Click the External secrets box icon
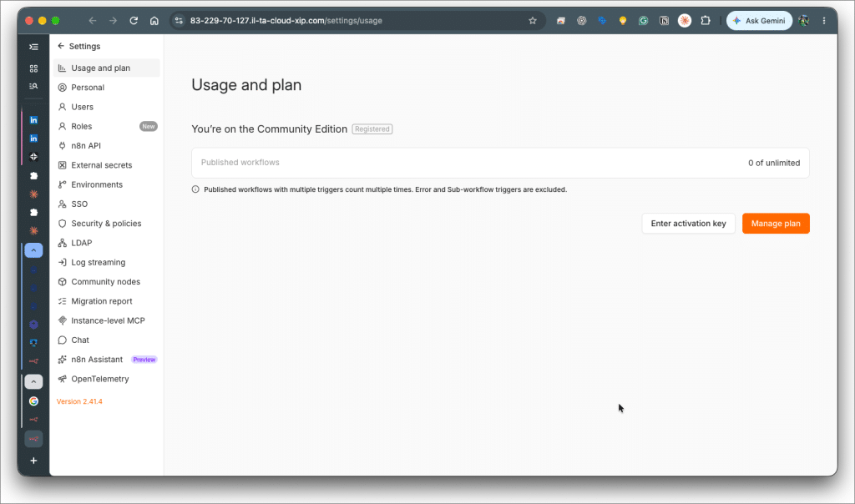This screenshot has height=504, width=855. [62, 165]
